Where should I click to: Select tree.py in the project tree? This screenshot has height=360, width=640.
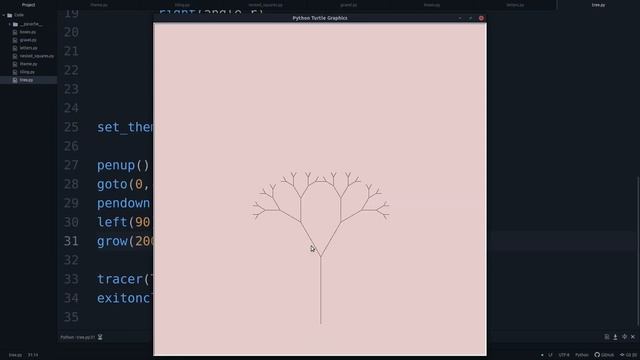26,80
